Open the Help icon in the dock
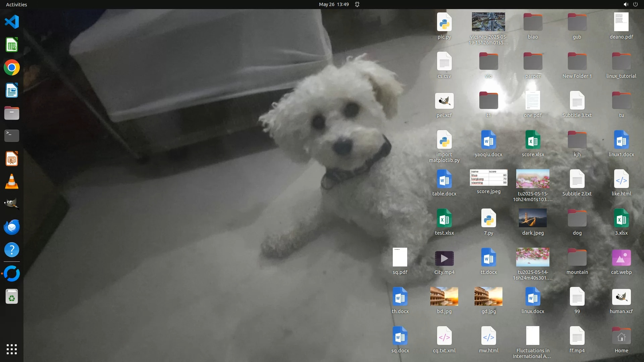 pyautogui.click(x=12, y=250)
